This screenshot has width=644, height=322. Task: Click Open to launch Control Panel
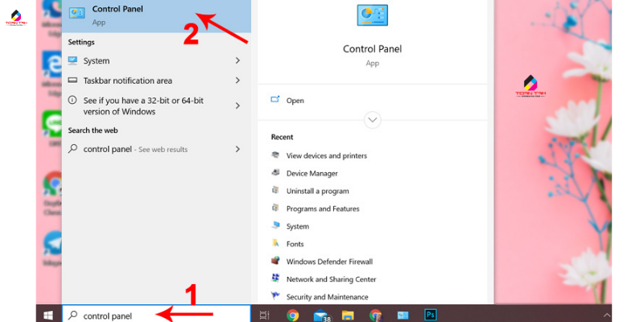click(295, 101)
